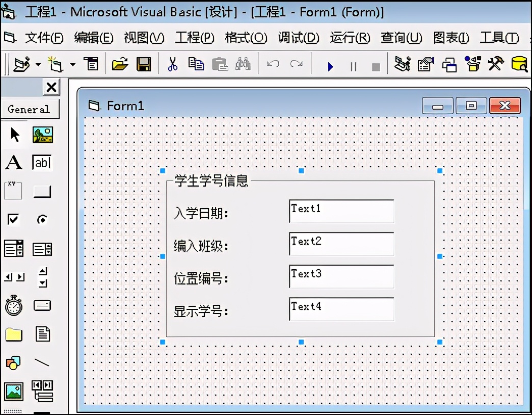The height and width of the screenshot is (415, 532).
Task: Click the Add Form toolbar icon
Action: click(x=56, y=64)
